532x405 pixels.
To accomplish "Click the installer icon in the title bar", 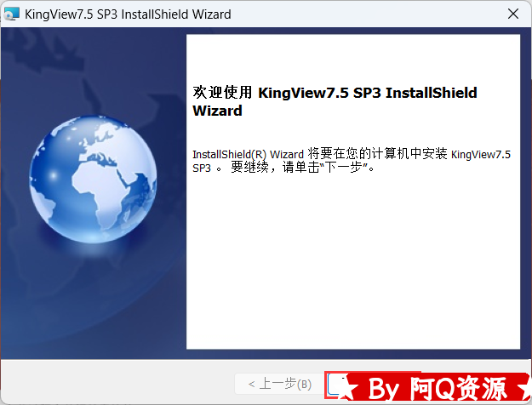I will click(12, 14).
